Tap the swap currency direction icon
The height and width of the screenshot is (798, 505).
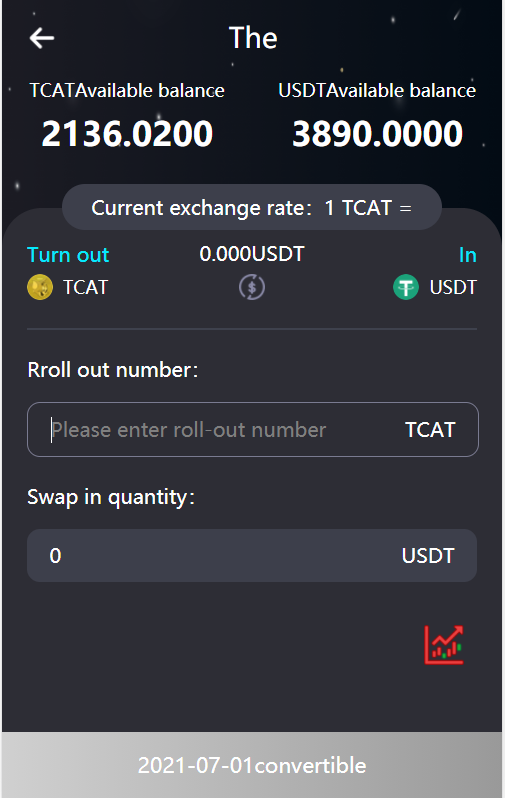click(x=252, y=287)
